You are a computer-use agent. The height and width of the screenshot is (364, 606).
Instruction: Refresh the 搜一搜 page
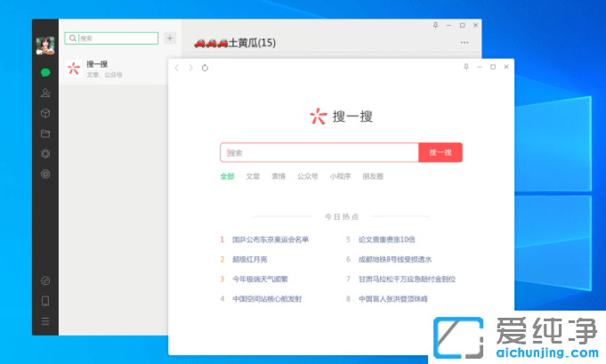(205, 68)
